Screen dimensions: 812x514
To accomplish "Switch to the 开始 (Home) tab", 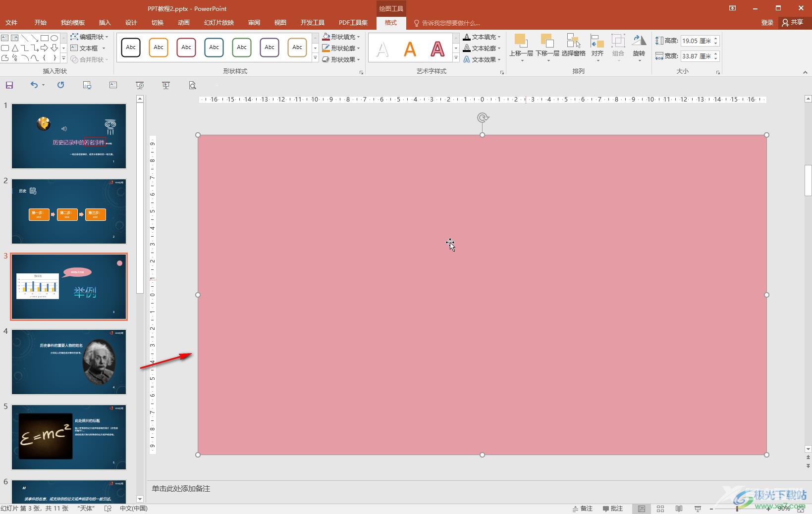I will click(41, 23).
